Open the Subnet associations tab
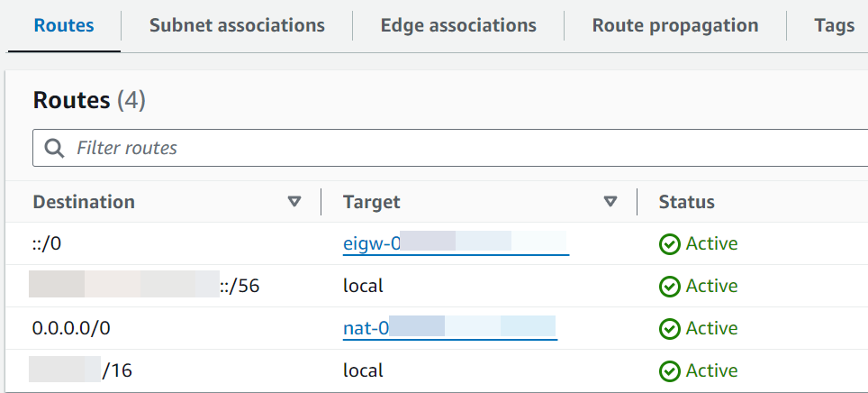The height and width of the screenshot is (393, 868). point(237,26)
